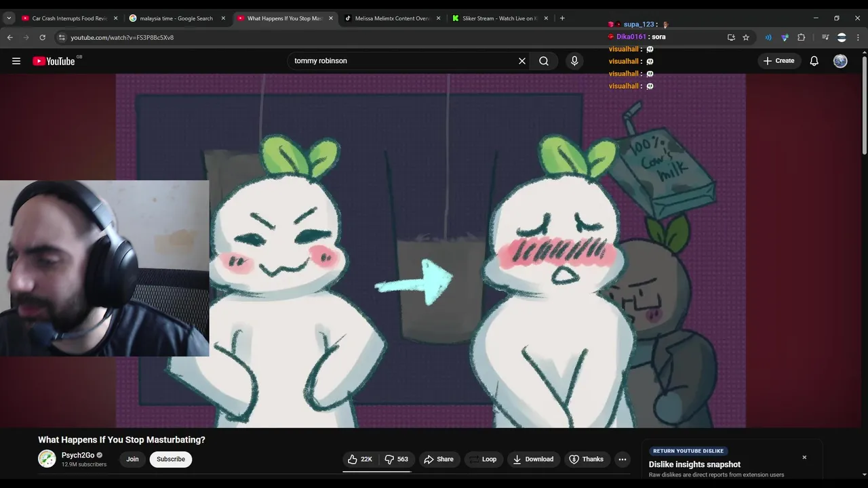Image resolution: width=868 pixels, height=488 pixels.
Task: Dislike the video (563 thumbs down)
Action: coord(397,460)
